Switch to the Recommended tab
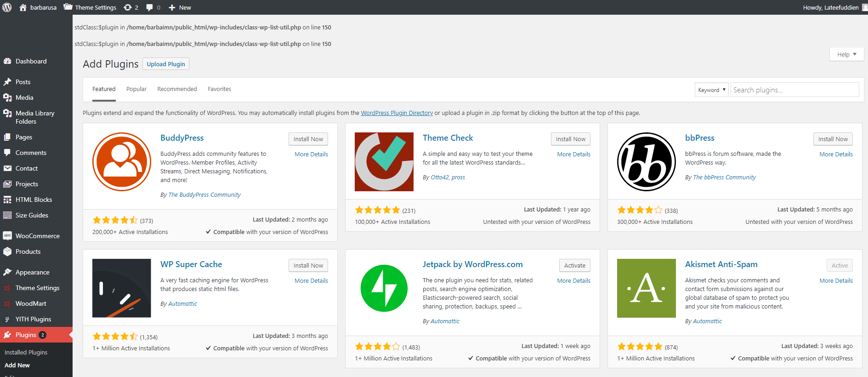 (177, 89)
